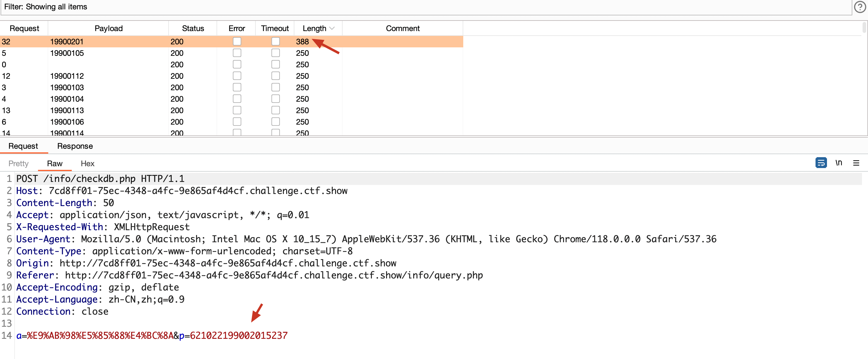The image size is (868, 359).
Task: Select payload 19900112 in results table
Action: point(67,76)
